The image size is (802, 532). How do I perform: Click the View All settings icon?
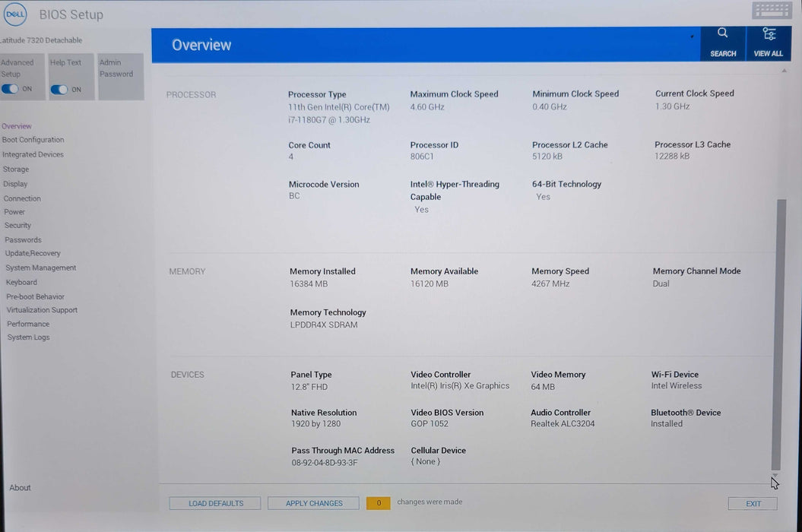769,33
